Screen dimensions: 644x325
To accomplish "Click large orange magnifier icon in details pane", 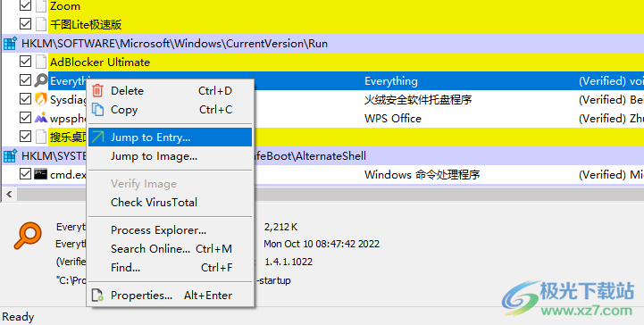I will [28, 236].
